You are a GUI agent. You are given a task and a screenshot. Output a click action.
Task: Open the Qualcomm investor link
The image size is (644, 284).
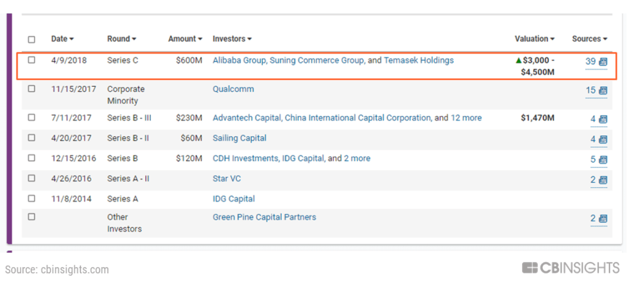pos(233,89)
